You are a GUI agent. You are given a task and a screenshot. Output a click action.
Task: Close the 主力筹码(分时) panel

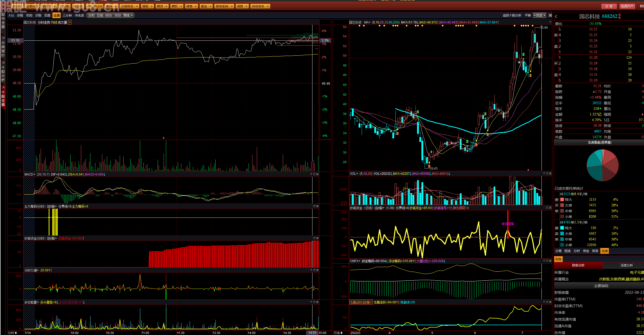pyautogui.click(x=317, y=206)
